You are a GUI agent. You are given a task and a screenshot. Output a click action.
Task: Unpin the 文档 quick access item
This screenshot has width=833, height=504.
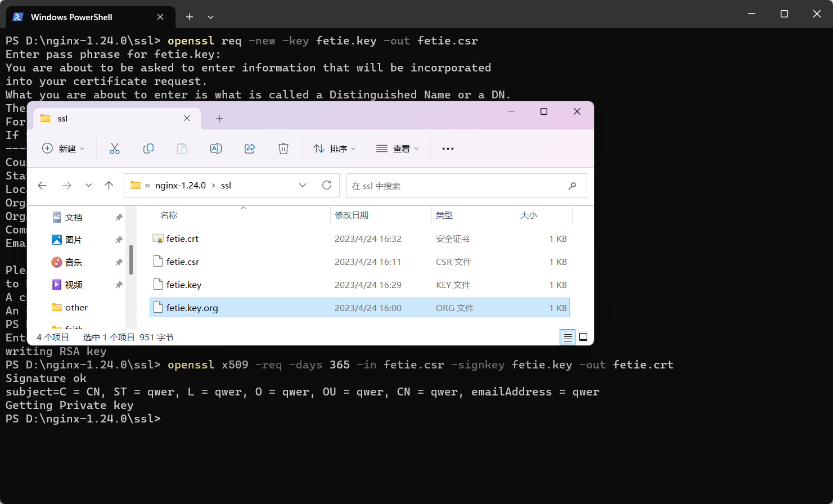pyautogui.click(x=119, y=217)
